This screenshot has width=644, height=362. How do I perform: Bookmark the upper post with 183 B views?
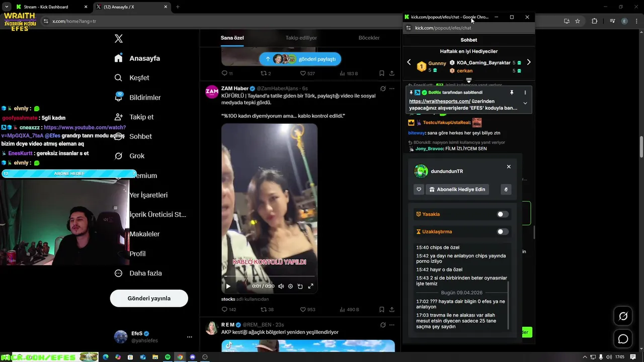pyautogui.click(x=382, y=73)
